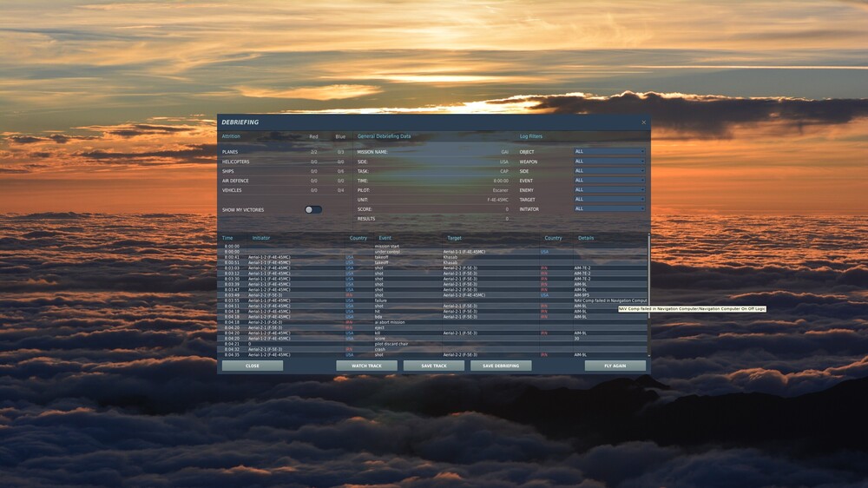Select the 8:00:51 takeoff log row

[434, 262]
